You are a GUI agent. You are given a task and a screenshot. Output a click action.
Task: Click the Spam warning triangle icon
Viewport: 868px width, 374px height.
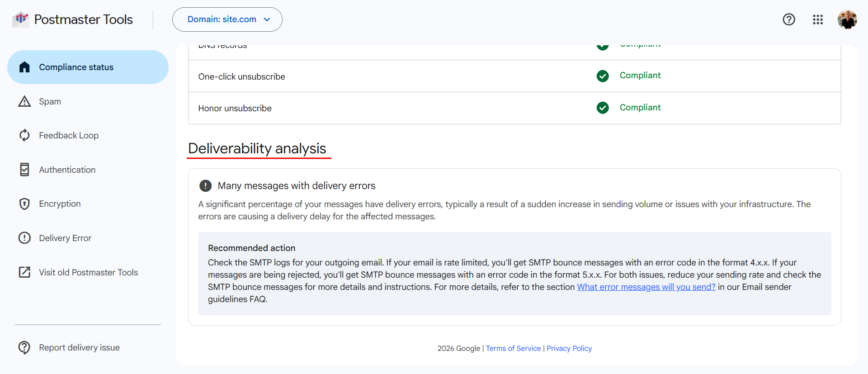(24, 101)
